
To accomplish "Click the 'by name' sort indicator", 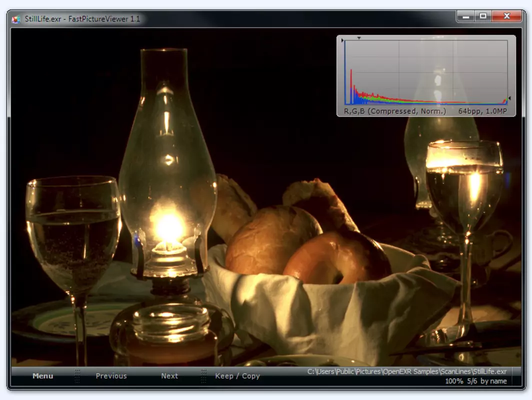I will [493, 381].
